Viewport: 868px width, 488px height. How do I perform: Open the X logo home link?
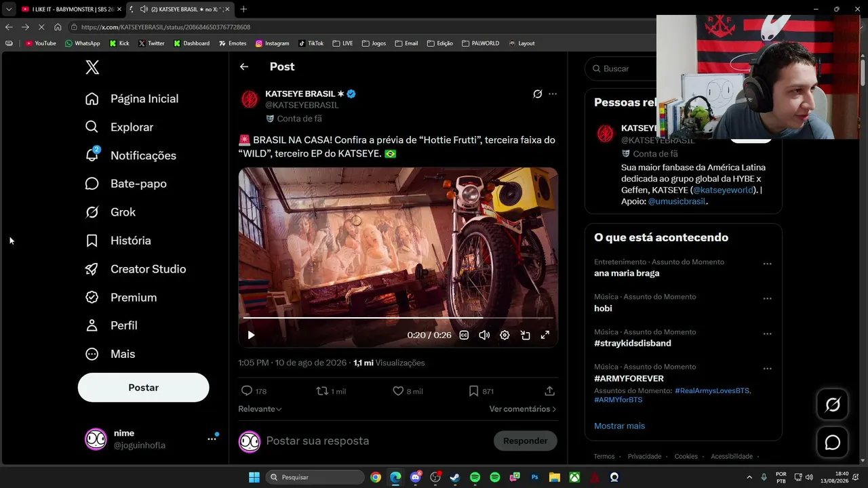tap(92, 67)
